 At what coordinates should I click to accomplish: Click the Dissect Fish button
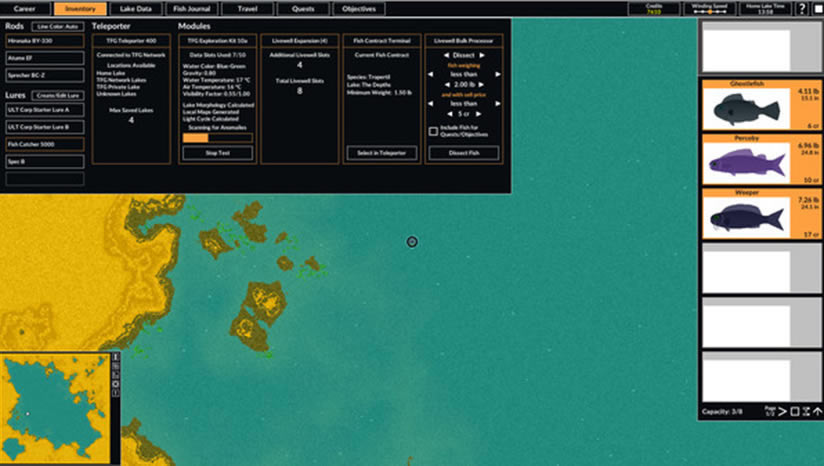pyautogui.click(x=463, y=153)
